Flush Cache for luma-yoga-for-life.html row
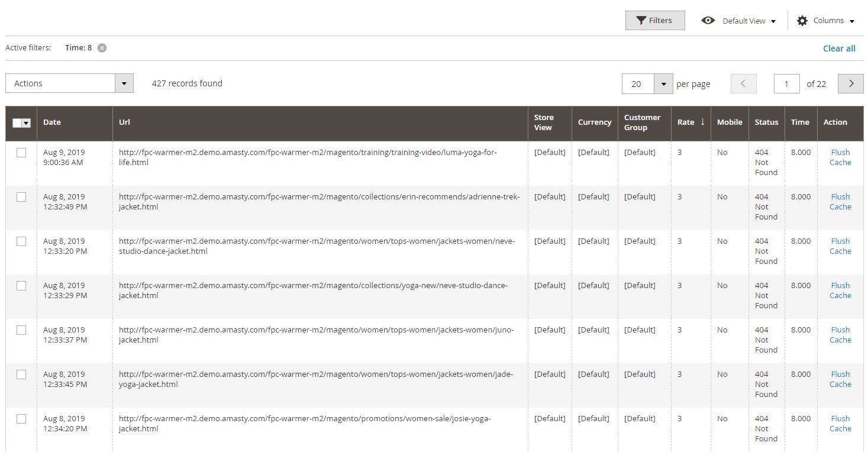Screen dimensions: 868x452 (840, 157)
